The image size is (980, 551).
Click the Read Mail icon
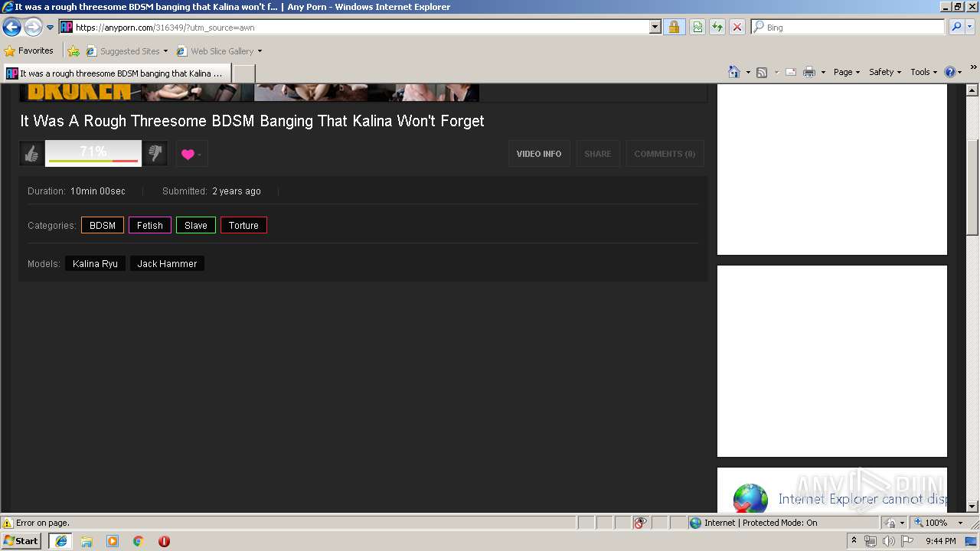pyautogui.click(x=791, y=72)
